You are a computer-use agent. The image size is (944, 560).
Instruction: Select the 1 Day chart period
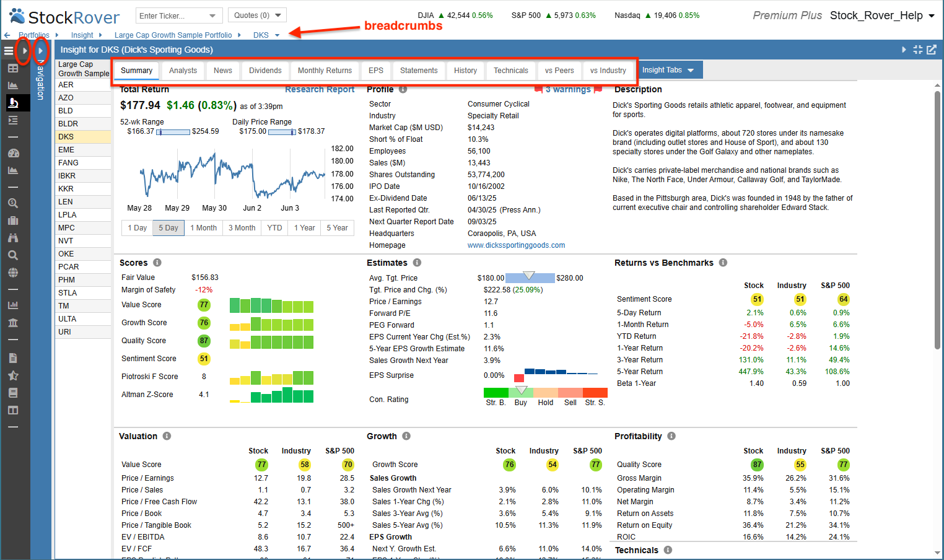pos(138,228)
